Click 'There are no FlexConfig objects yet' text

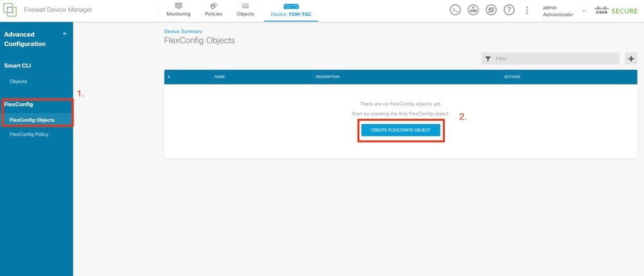(400, 104)
